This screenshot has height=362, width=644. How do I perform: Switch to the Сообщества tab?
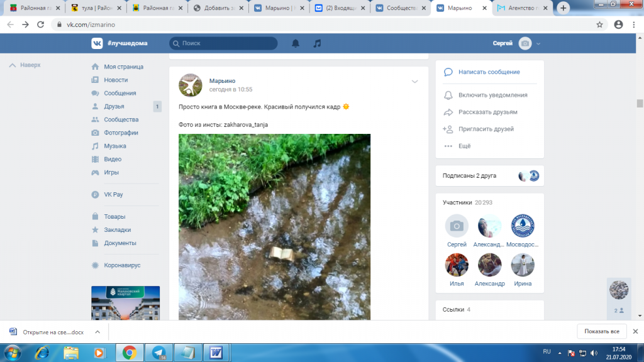[401, 8]
